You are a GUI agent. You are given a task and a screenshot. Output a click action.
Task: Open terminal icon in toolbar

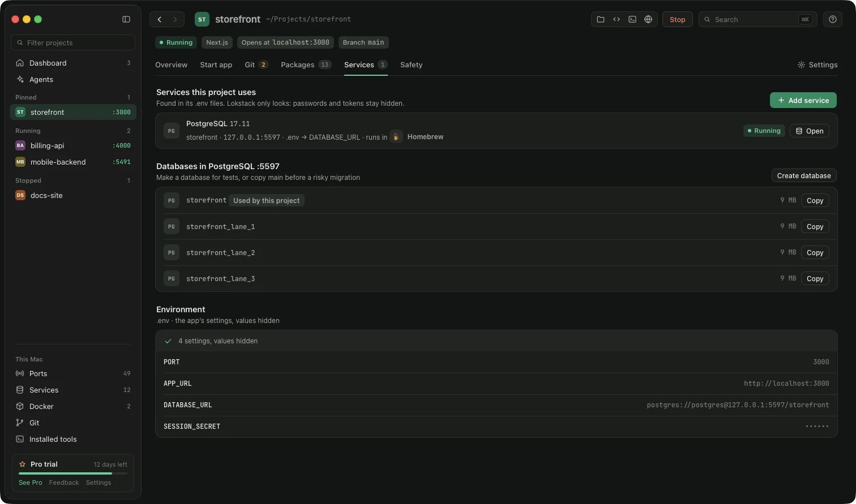click(x=632, y=19)
